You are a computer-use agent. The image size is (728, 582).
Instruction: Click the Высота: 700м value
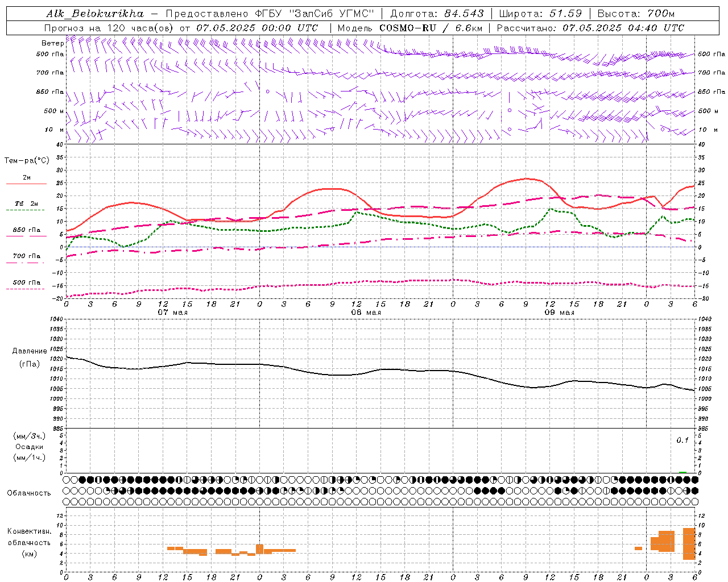636,14
